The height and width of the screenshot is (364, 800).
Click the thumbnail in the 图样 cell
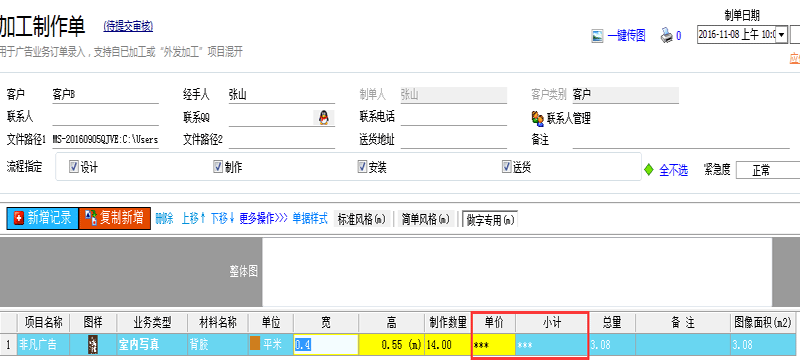(x=93, y=345)
